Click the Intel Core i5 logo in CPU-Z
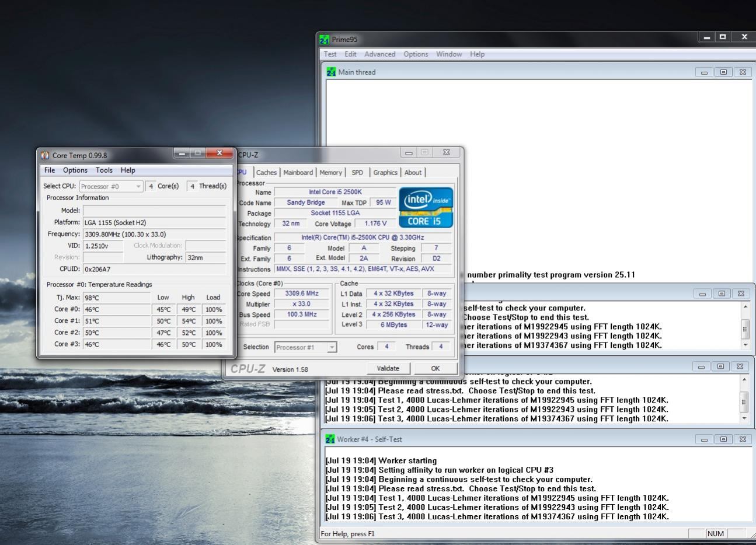 click(426, 207)
